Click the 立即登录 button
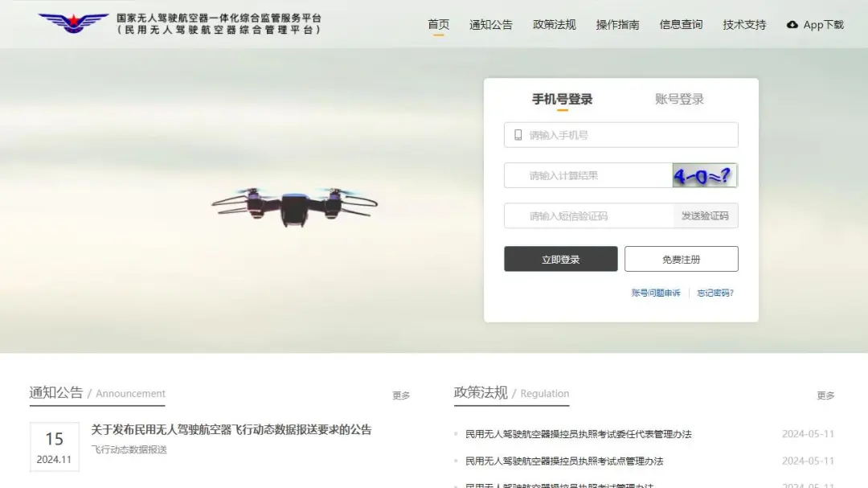Viewport: 868px width, 488px height. [561, 259]
